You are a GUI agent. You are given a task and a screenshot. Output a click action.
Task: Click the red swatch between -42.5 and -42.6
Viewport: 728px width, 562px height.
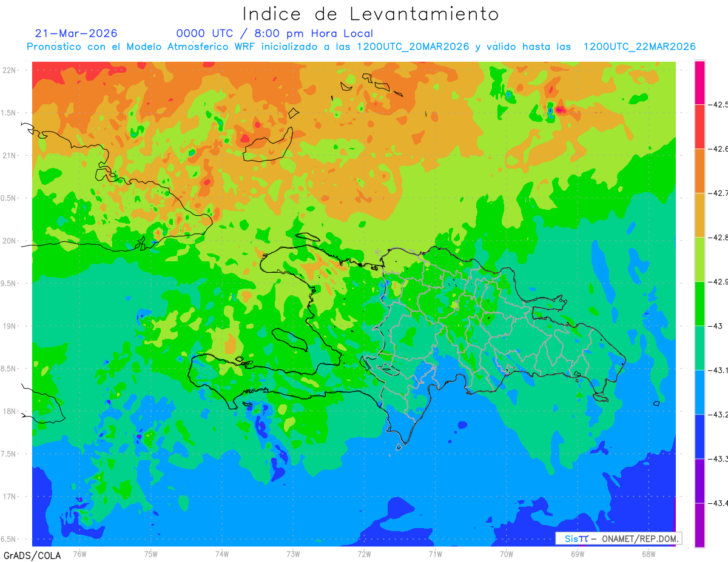(699, 126)
